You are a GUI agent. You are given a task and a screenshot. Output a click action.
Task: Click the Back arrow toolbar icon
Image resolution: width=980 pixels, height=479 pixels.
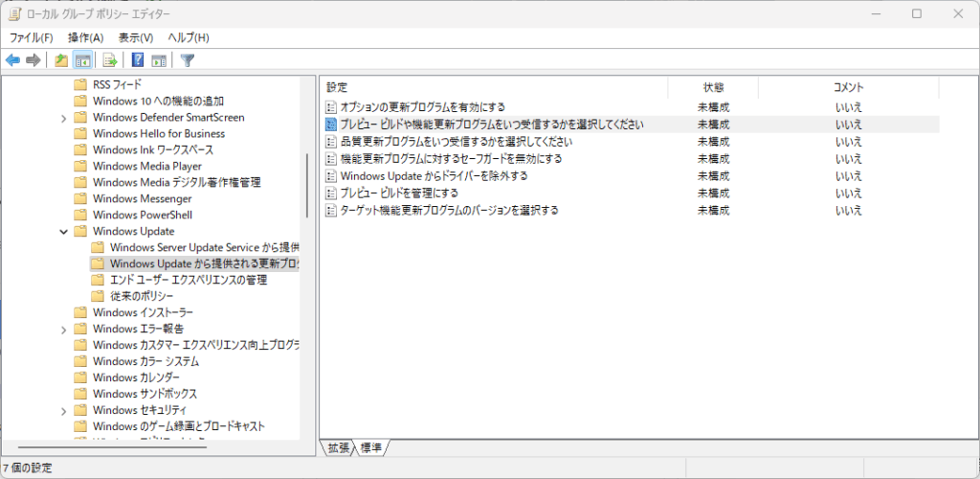pos(12,60)
